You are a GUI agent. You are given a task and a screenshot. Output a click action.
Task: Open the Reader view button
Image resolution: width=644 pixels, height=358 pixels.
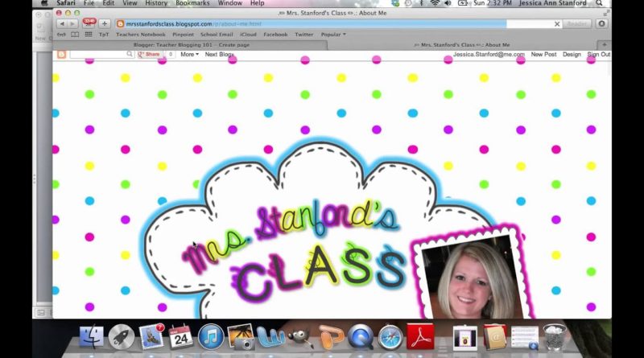coord(576,24)
